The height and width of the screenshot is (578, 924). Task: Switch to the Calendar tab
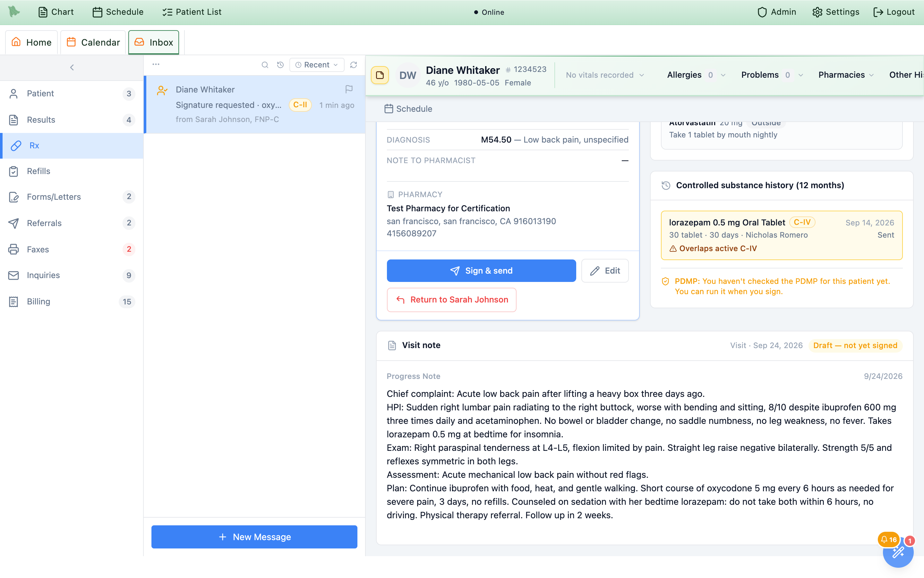pyautogui.click(x=93, y=42)
